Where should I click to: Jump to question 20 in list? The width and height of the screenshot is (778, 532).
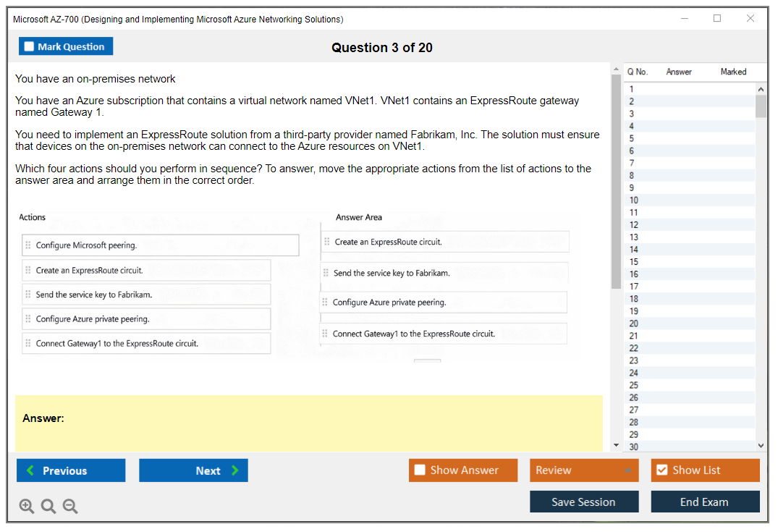(x=634, y=324)
